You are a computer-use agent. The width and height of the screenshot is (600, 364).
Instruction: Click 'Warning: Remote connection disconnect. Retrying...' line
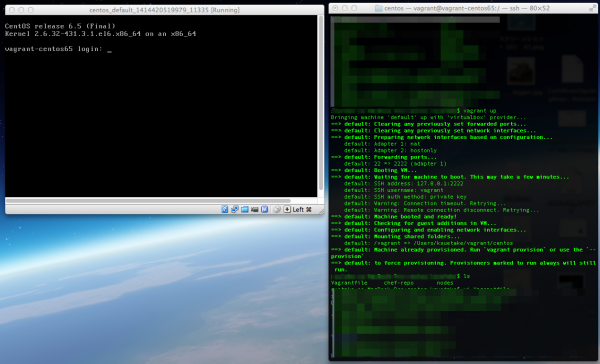click(x=441, y=210)
